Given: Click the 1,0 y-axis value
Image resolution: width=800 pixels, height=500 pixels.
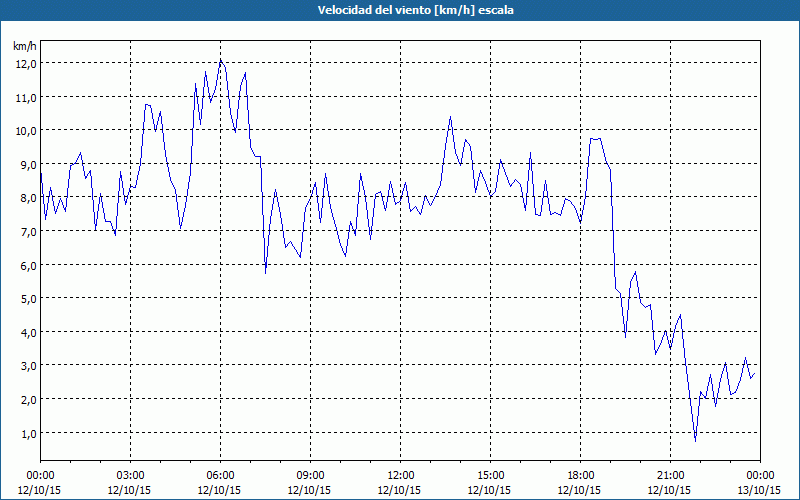Looking at the screenshot, I should tap(28, 433).
